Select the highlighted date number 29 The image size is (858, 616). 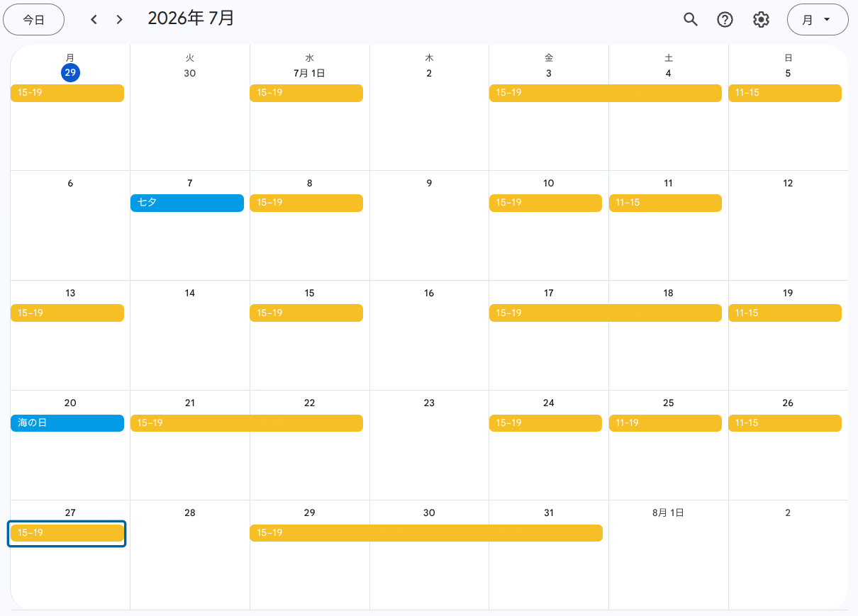[70, 72]
